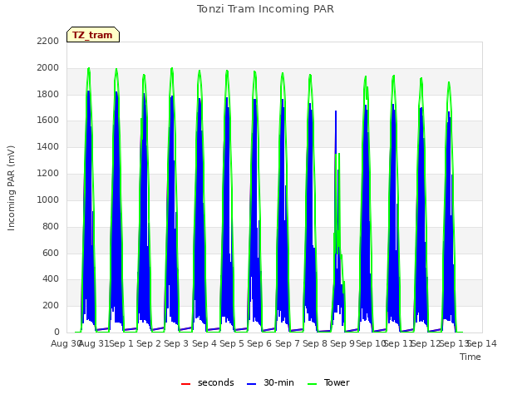532x399 pixels.
Task: Toggle the 30-min legend label
Action: (x=278, y=382)
